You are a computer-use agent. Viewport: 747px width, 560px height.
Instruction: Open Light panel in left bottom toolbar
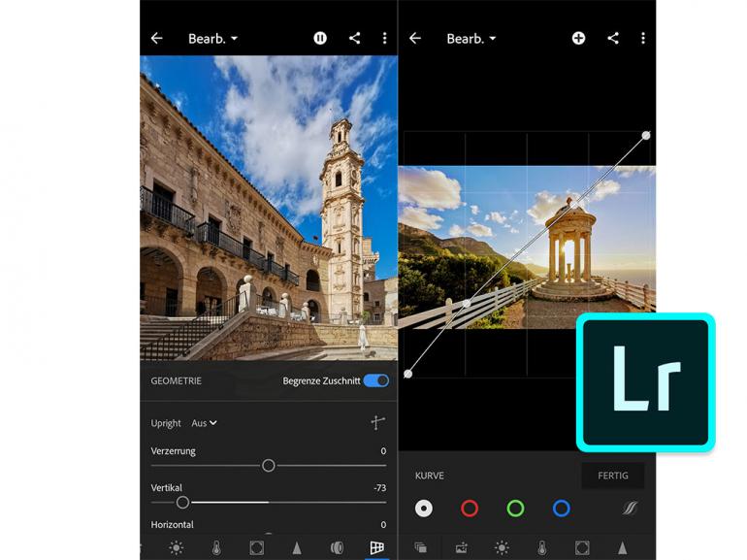click(x=177, y=547)
